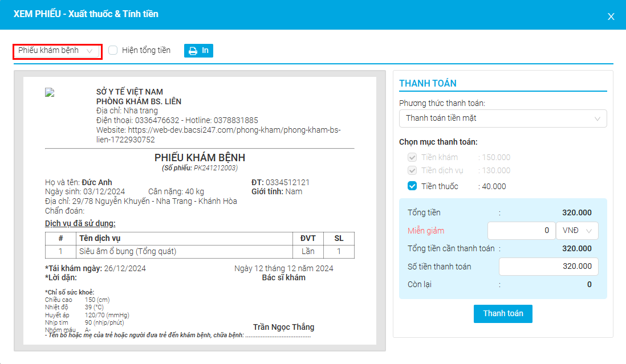Click the Miễn giảm amount field
626x364 pixels.
point(522,231)
